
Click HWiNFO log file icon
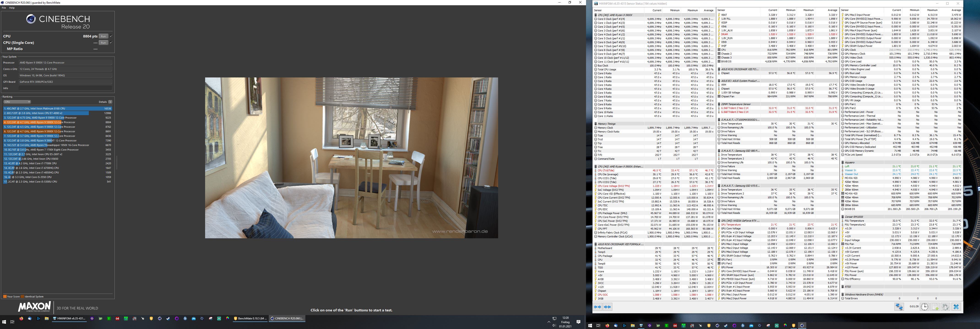(935, 307)
